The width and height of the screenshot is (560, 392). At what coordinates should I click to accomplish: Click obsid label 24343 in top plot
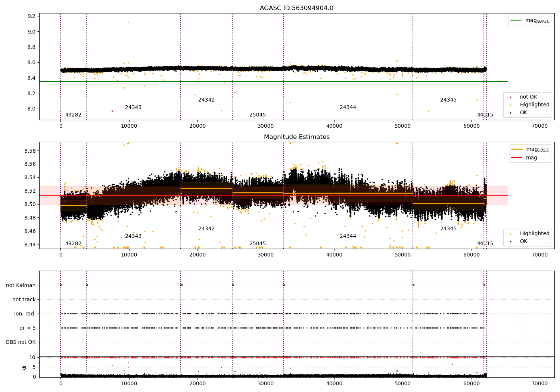tap(133, 107)
